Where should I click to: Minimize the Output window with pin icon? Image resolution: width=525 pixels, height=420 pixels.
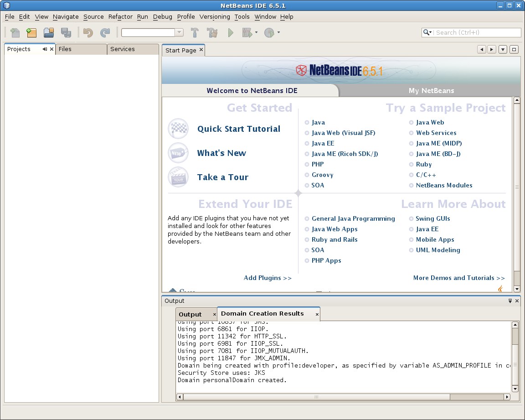pos(510,301)
